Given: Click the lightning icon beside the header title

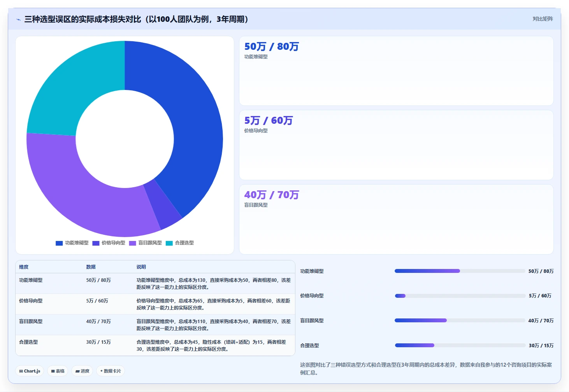Looking at the screenshot, I should (x=18, y=19).
